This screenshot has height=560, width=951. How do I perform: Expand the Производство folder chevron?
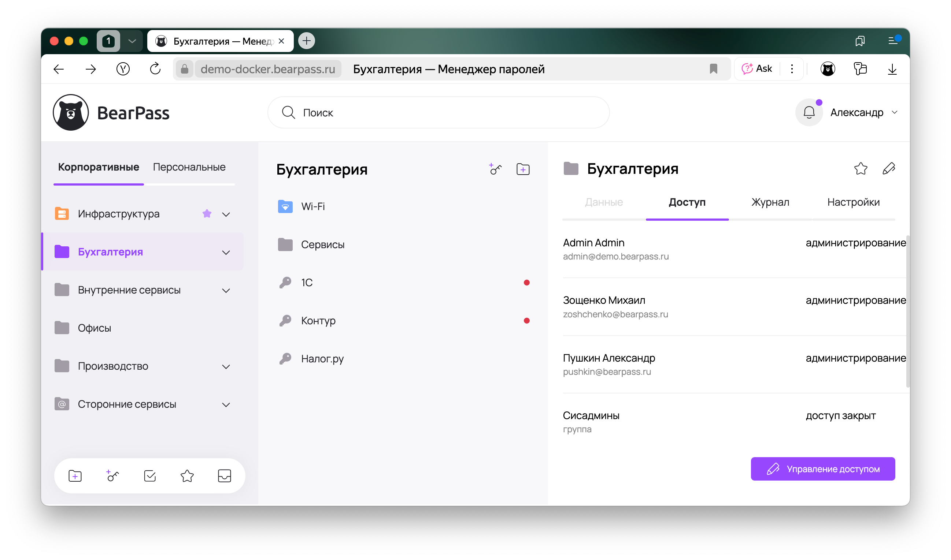(x=226, y=367)
